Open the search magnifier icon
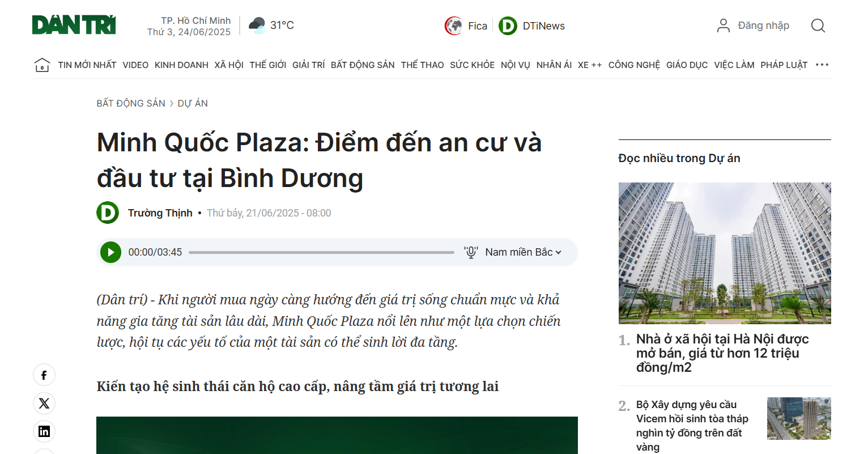Viewport: 868px width, 454px height. pyautogui.click(x=818, y=26)
